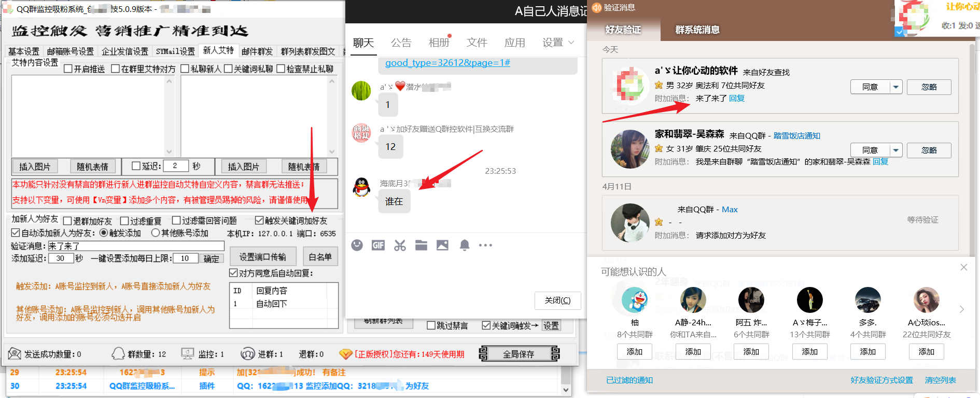The width and height of the screenshot is (980, 398).
Task: Show next page of suggested contacts
Action: (962, 309)
